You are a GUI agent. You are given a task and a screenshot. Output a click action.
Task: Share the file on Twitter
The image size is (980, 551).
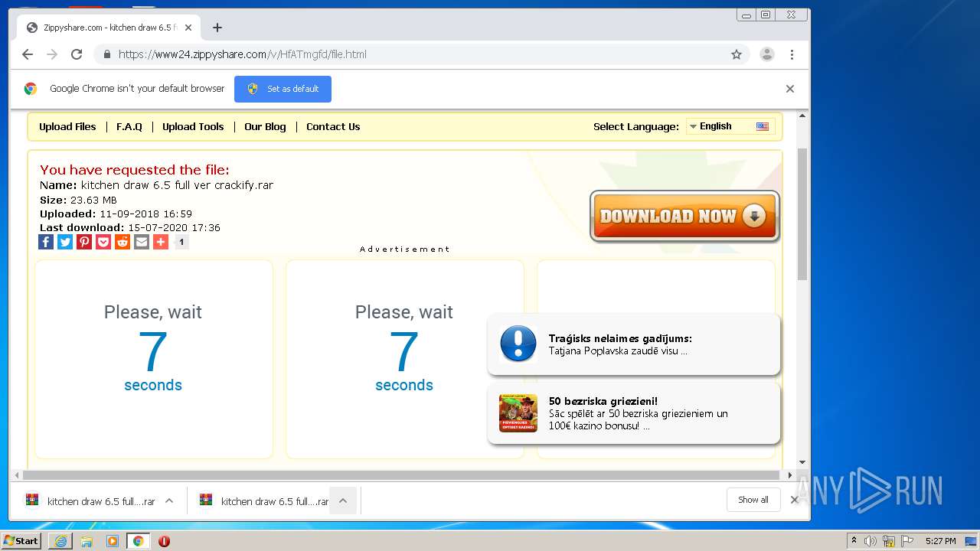(x=65, y=242)
